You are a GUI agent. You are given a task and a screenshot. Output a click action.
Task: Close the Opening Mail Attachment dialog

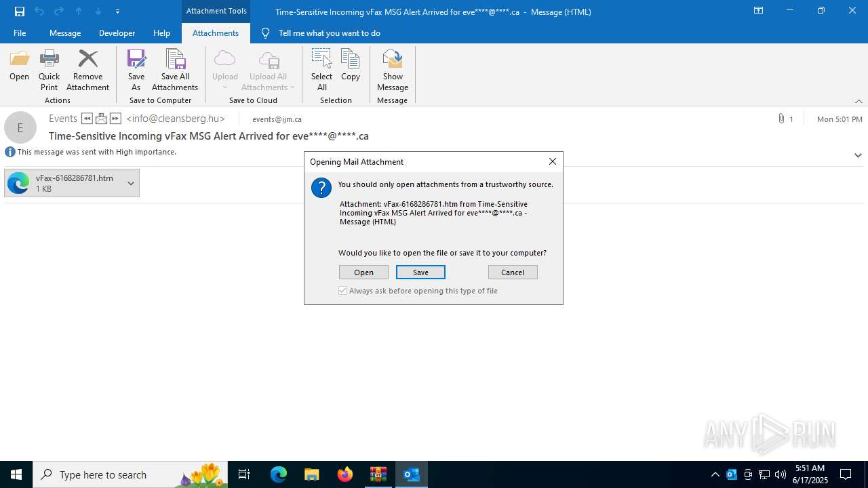[x=553, y=161]
